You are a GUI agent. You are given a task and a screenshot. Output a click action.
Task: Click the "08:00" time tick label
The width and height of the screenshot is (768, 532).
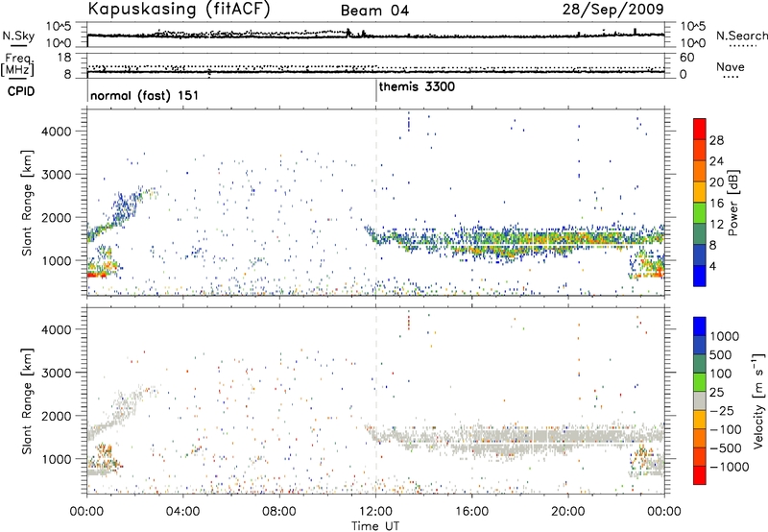tap(279, 512)
